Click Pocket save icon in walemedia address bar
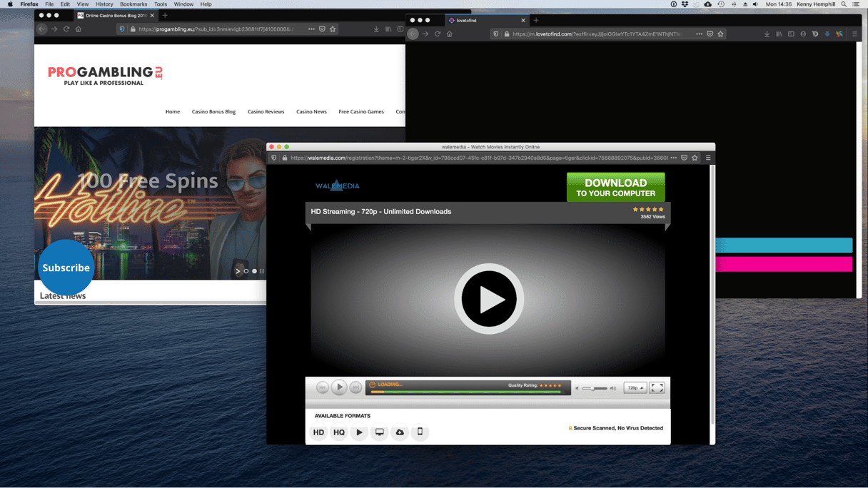The height and width of the screenshot is (488, 868). tap(684, 158)
